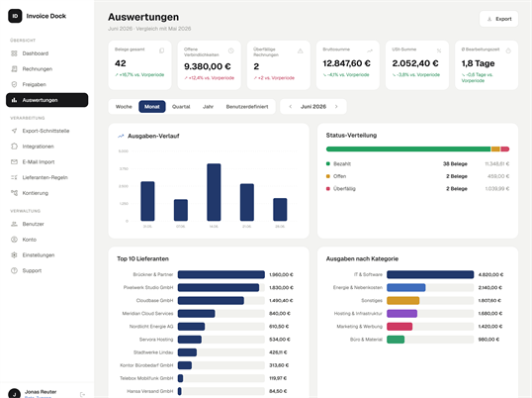Open Lieferanten-Regeln in the sidebar
The height and width of the screenshot is (398, 532).
[46, 177]
